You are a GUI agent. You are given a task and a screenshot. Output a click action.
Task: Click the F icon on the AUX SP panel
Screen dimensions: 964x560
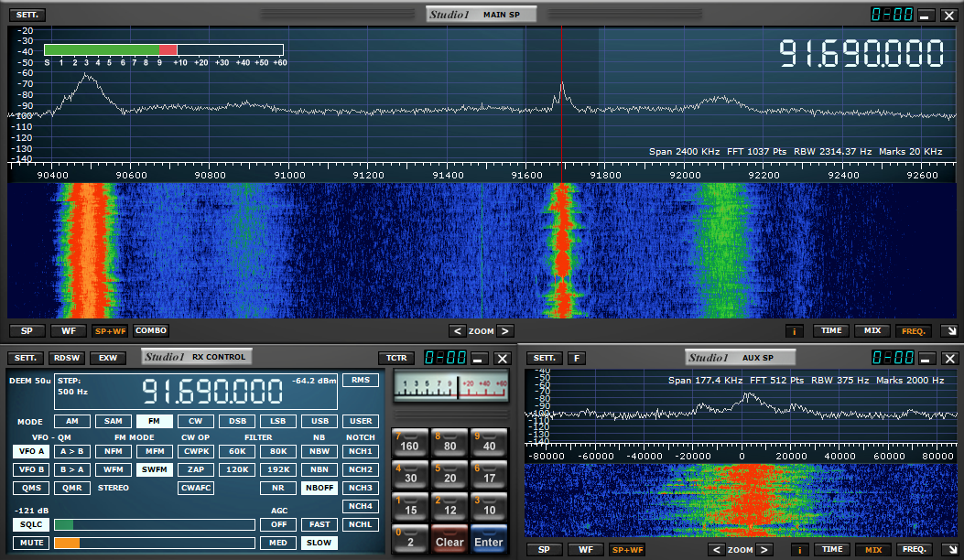click(x=576, y=358)
